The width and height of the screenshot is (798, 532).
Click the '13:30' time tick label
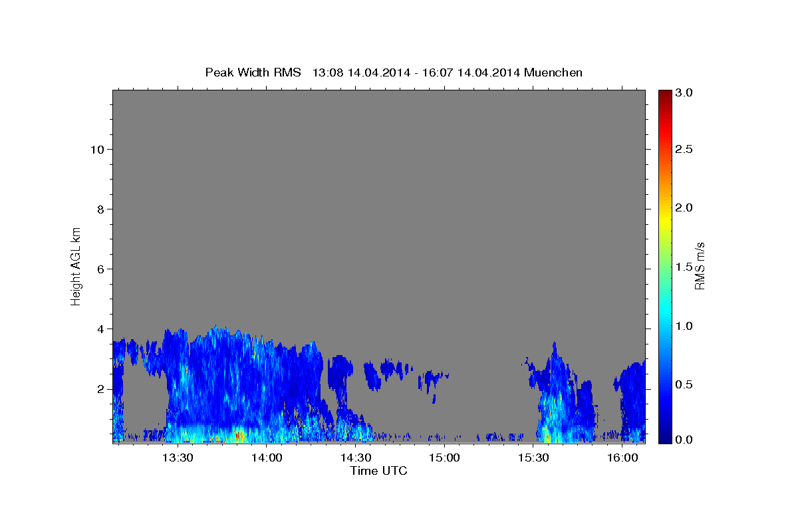coord(178,458)
